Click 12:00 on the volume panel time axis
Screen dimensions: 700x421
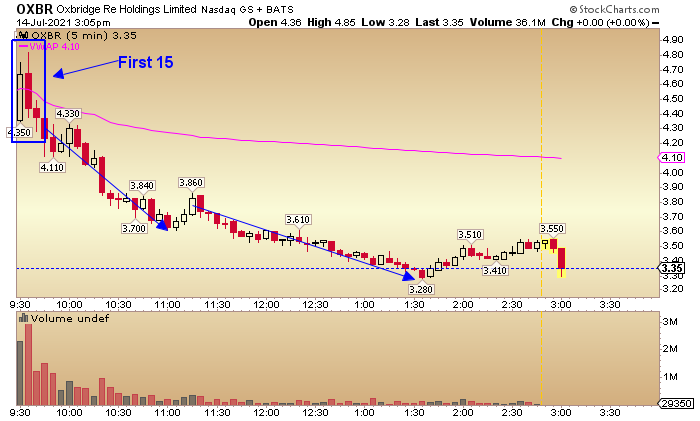266,412
